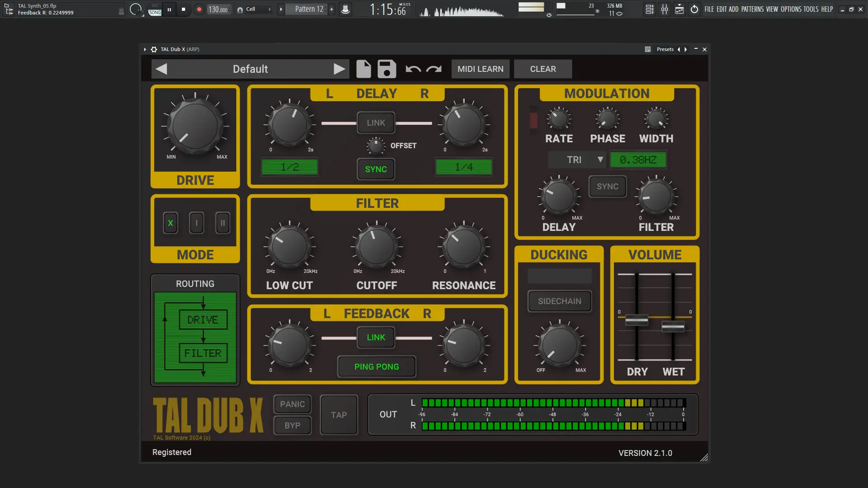Image resolution: width=868 pixels, height=488 pixels.
Task: Click the 130.000 tempo field
Action: click(218, 9)
